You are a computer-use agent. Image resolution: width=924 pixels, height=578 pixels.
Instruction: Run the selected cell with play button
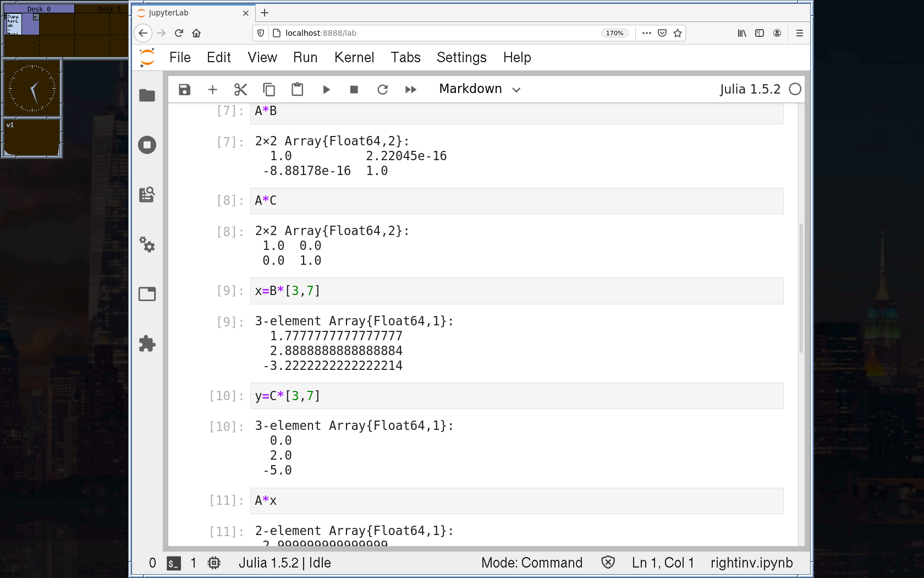(x=326, y=90)
